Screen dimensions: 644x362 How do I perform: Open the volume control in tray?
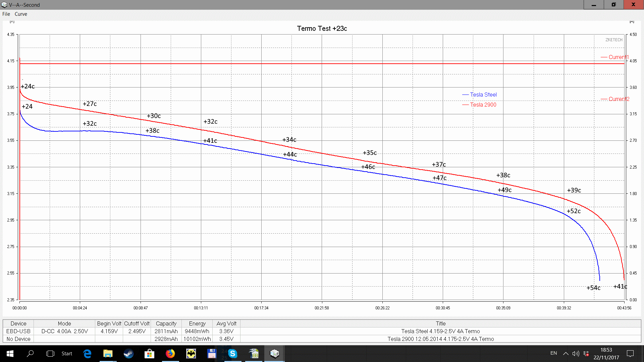576,354
